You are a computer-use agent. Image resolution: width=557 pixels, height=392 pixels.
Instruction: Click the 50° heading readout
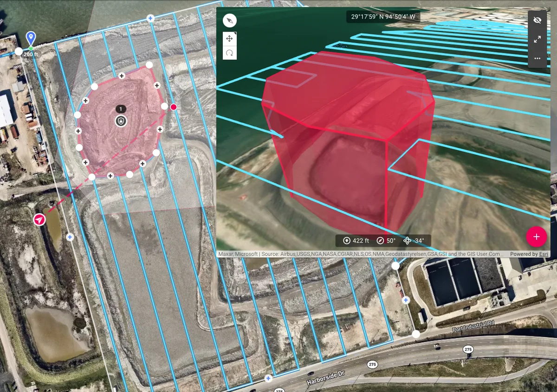pos(386,241)
